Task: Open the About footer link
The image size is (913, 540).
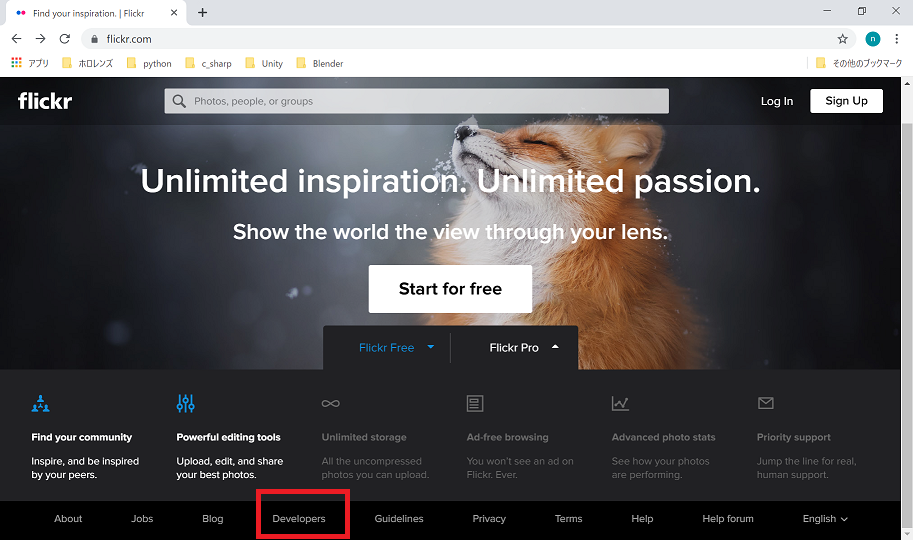Action: [x=68, y=518]
